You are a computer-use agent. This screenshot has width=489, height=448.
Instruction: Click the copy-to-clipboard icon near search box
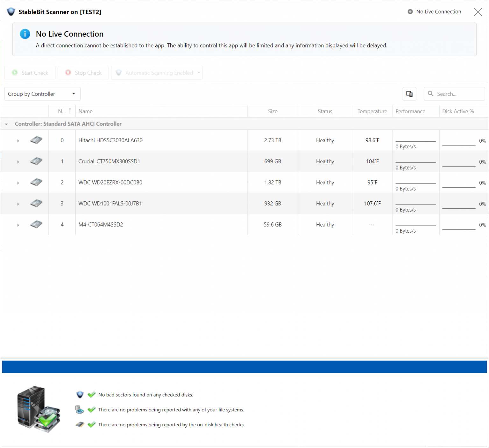click(409, 94)
